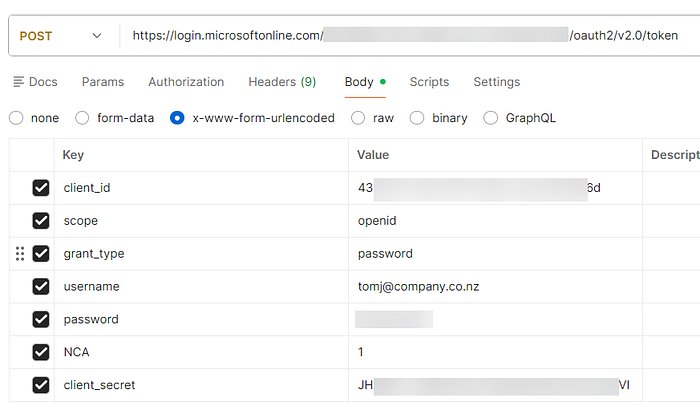Screen dimensions: 700x403
Task: Click the client_secret key cell
Action: pos(201,385)
